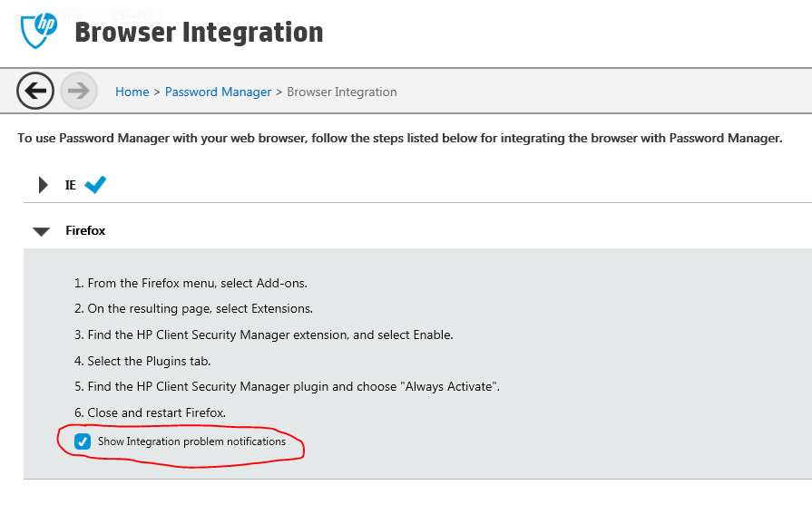812x514 pixels.
Task: Expand the IE section triangle
Action: coord(43,185)
